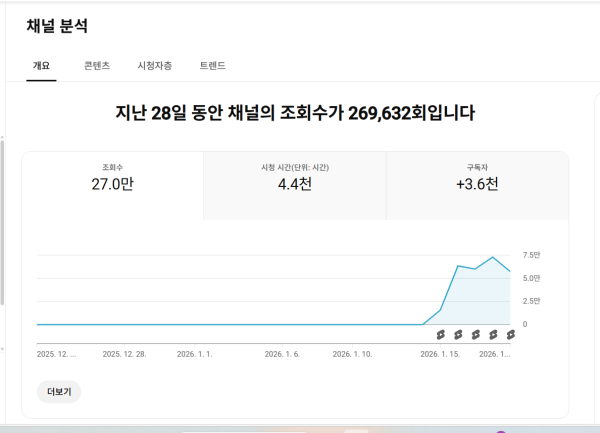Open the fourth Shorts marker from the left
600x433 pixels.
[x=493, y=334]
